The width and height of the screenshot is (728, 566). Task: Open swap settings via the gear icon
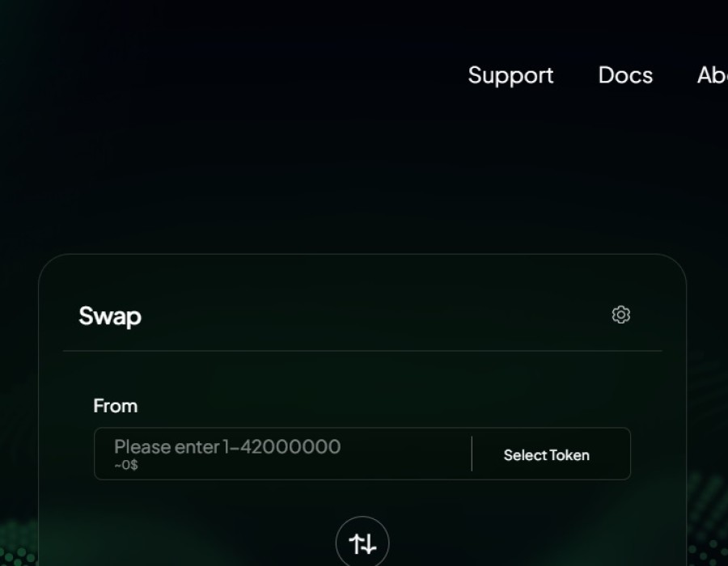[x=620, y=315]
